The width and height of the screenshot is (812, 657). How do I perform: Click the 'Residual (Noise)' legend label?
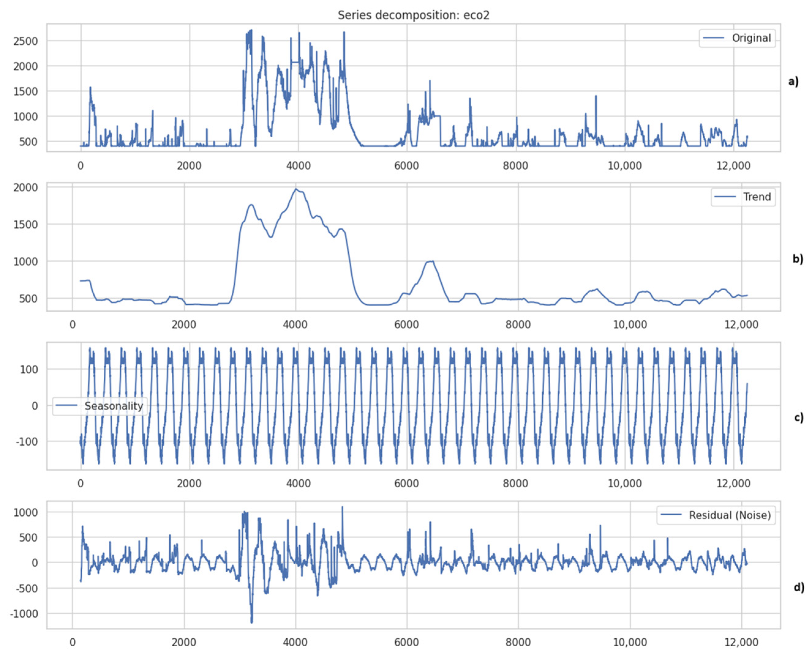point(729,515)
